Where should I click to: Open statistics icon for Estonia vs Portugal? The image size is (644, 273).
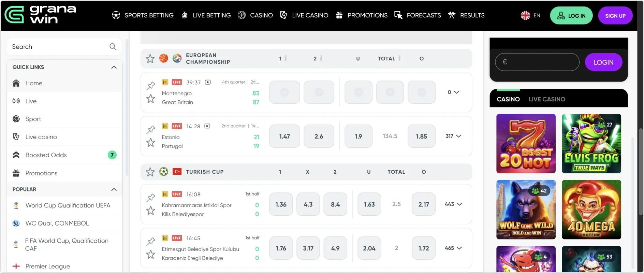click(x=165, y=126)
